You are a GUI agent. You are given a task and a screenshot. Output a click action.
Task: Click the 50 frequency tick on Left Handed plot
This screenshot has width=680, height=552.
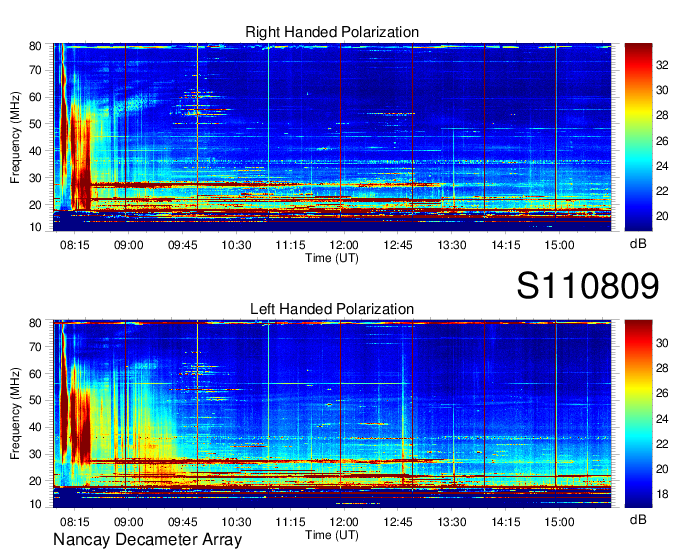coord(35,400)
